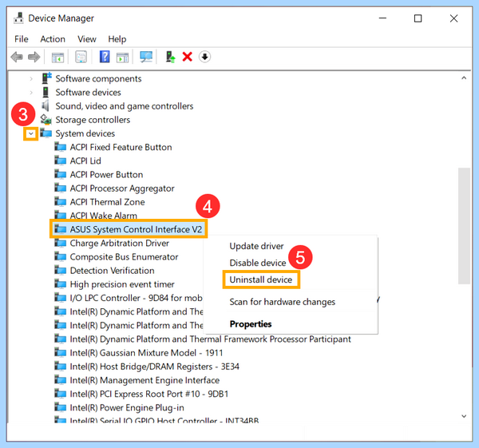The height and width of the screenshot is (448, 479).
Task: Click icon beside ACPI Fixed Feature Button
Action: [60, 147]
